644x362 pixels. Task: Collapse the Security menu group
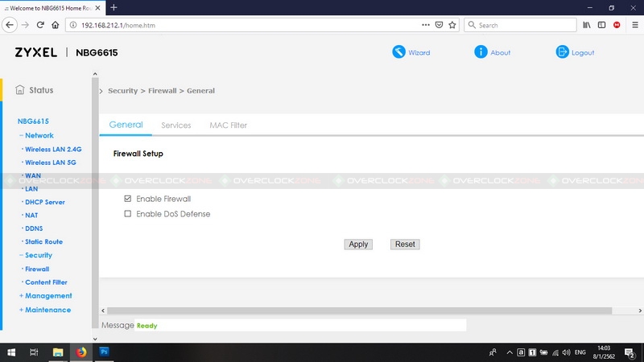22,255
